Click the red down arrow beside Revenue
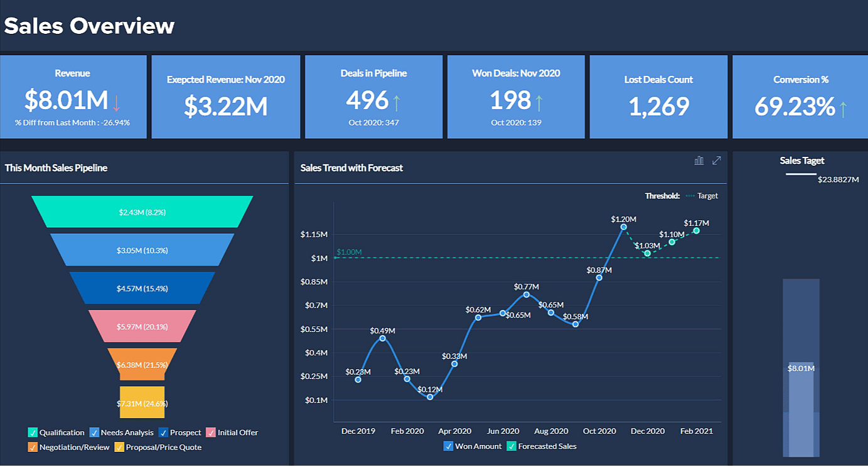This screenshot has width=868, height=467. click(x=116, y=101)
